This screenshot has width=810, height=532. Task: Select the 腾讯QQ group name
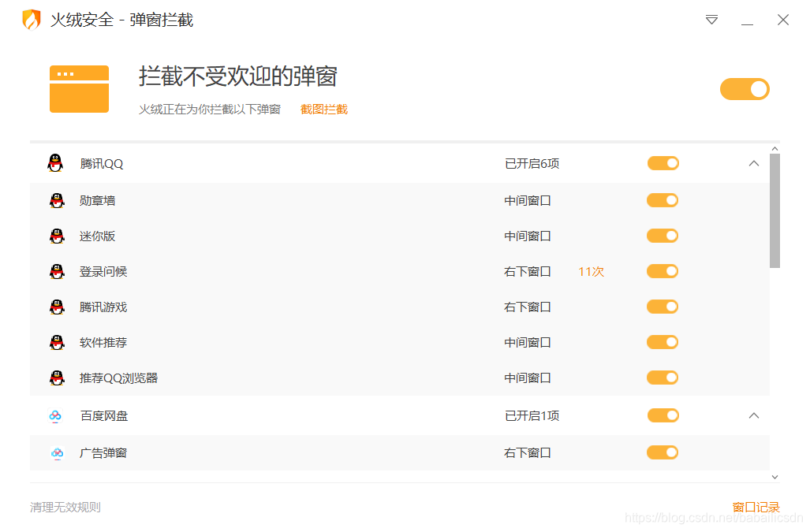(101, 164)
